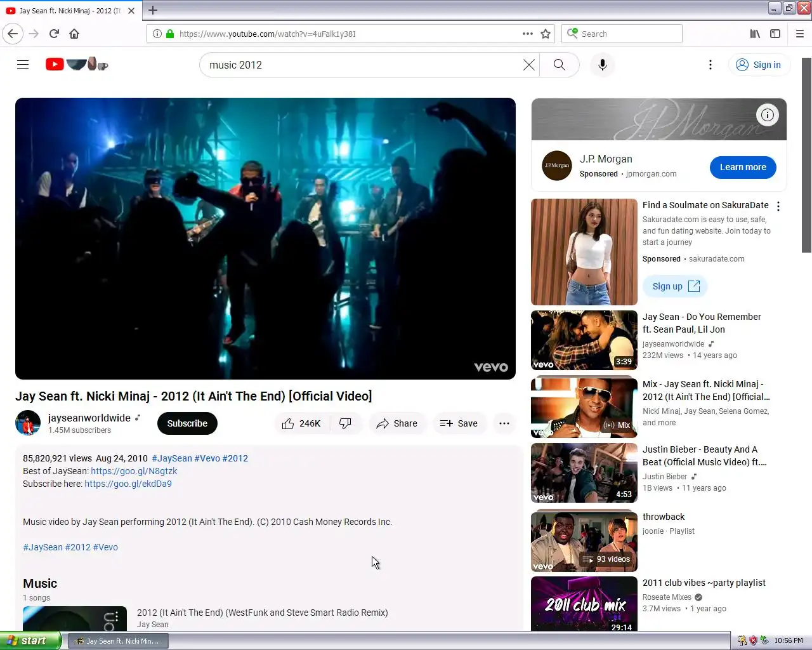Image resolution: width=812 pixels, height=650 pixels.
Task: Select the Jay Sean ft. Nicki Minaj tab
Action: [70, 11]
